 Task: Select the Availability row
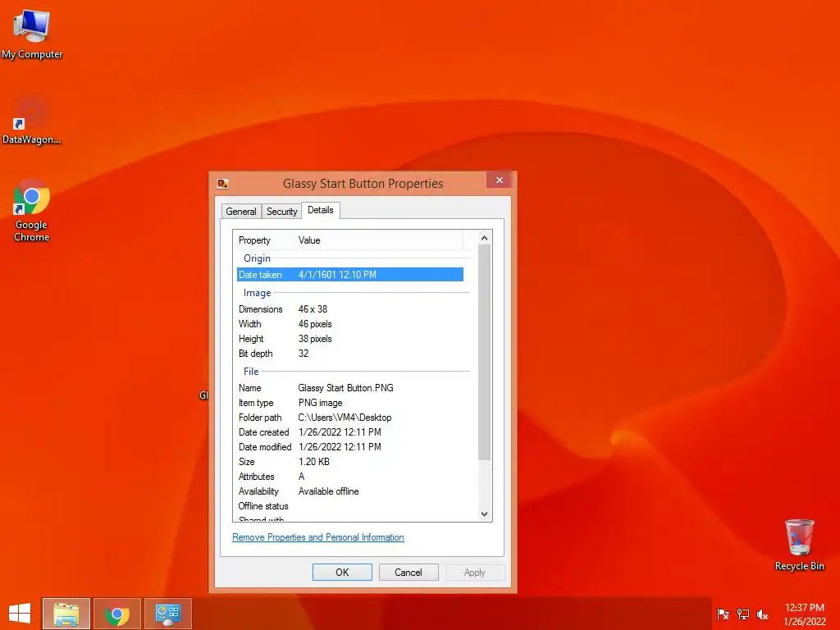pos(350,491)
